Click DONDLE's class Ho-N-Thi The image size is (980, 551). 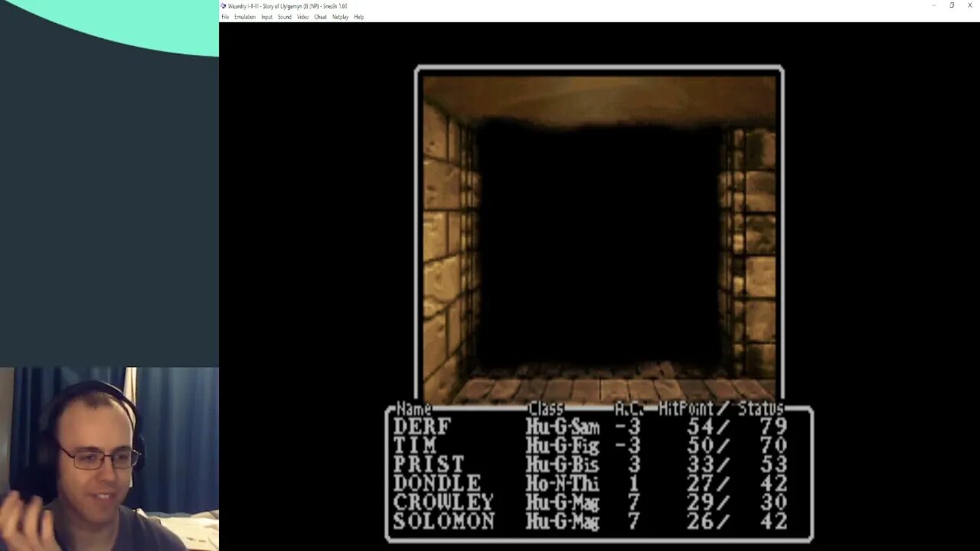click(x=563, y=484)
